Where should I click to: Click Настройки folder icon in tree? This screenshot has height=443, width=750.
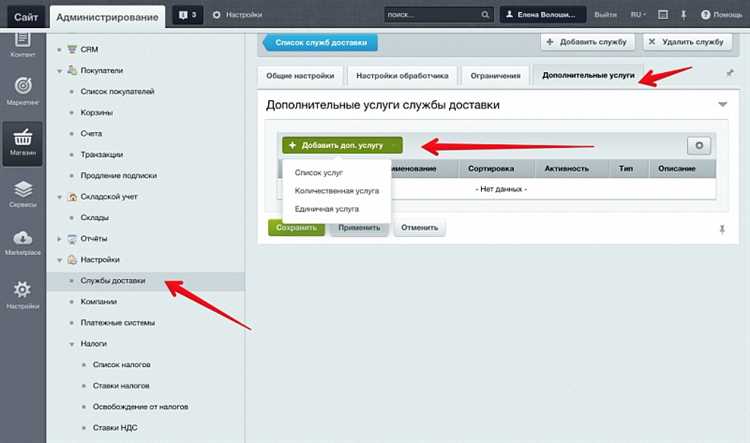click(x=72, y=260)
